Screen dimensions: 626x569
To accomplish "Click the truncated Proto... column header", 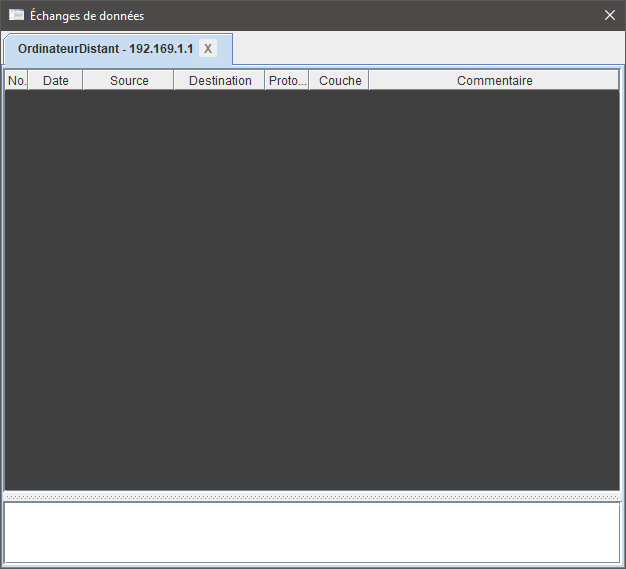I will 287,80.
